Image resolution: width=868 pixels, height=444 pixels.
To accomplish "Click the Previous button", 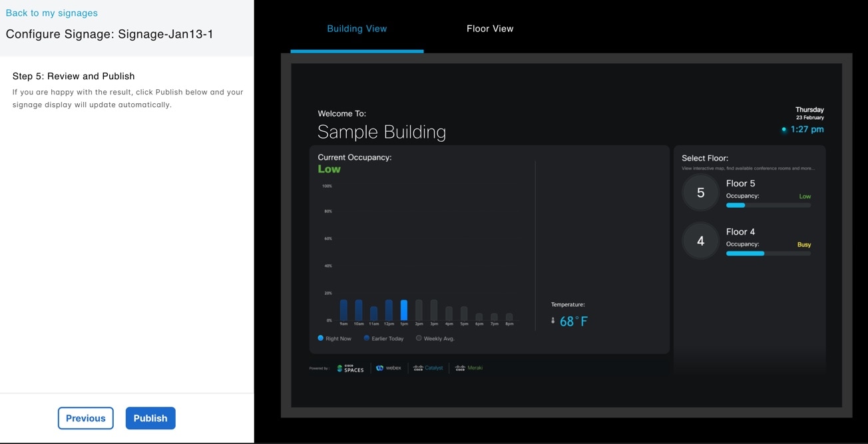I will [x=86, y=418].
